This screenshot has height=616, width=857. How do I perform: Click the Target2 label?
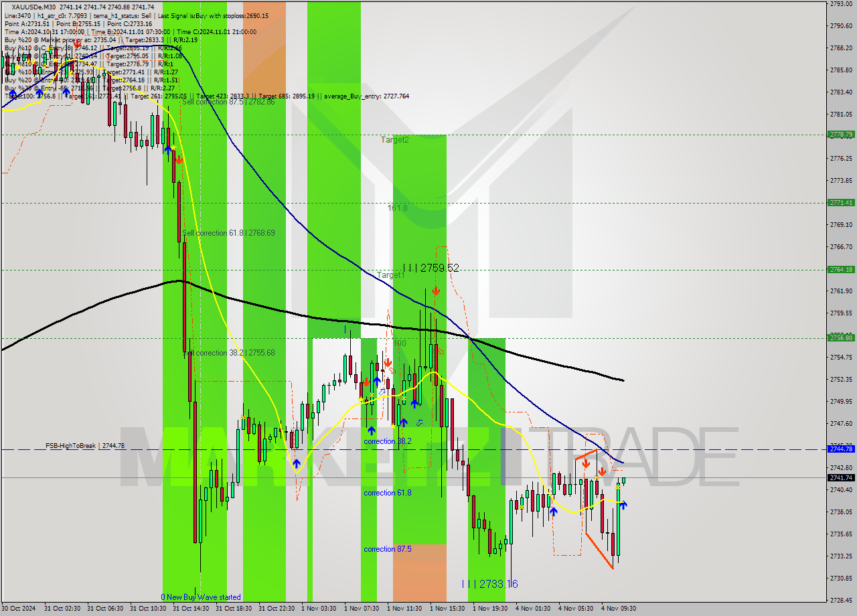(395, 140)
